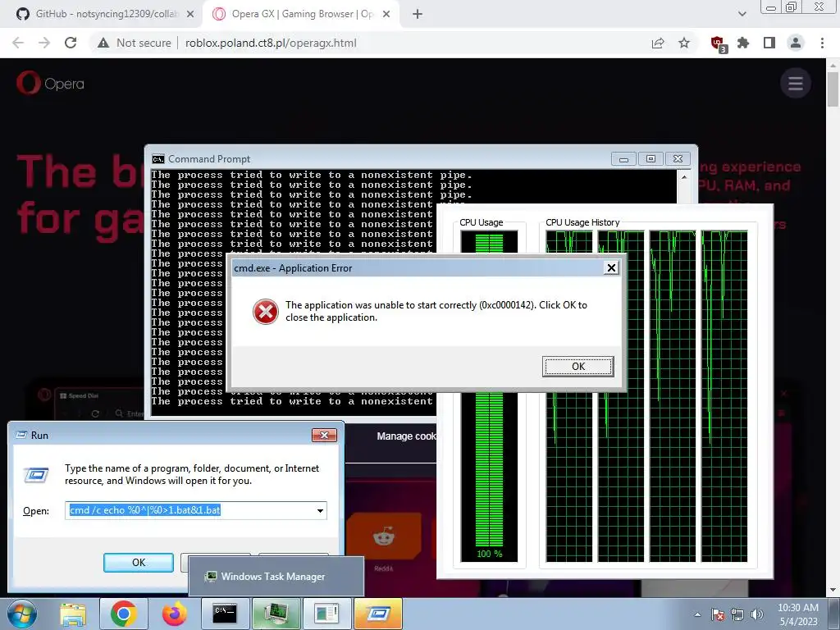
Task: Click the browser page vertical scrollbar thumb
Action: 833,89
